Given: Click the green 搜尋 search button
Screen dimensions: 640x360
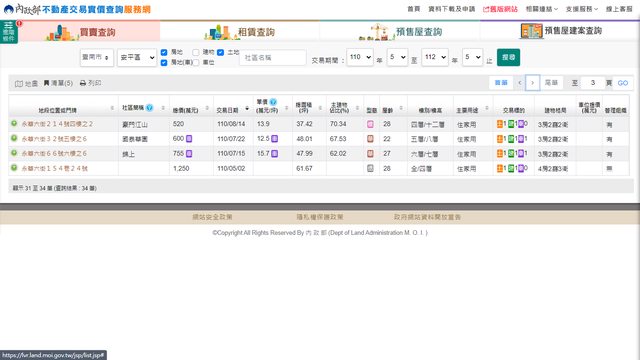Looking at the screenshot, I should 508,57.
